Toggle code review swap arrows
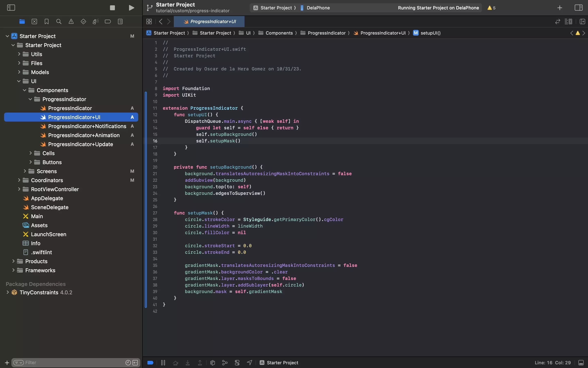This screenshot has width=588, height=368. click(x=558, y=22)
